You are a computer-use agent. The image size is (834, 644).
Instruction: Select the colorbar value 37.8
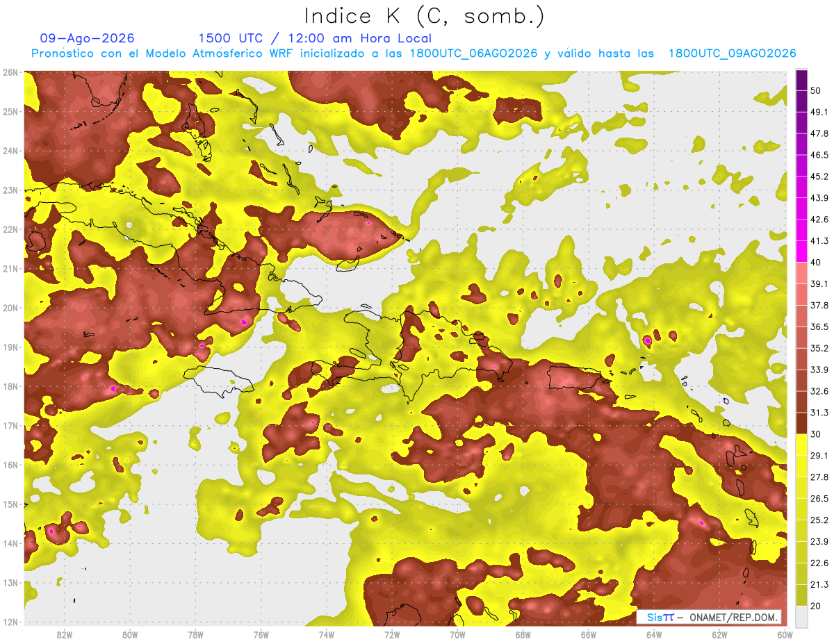point(819,306)
